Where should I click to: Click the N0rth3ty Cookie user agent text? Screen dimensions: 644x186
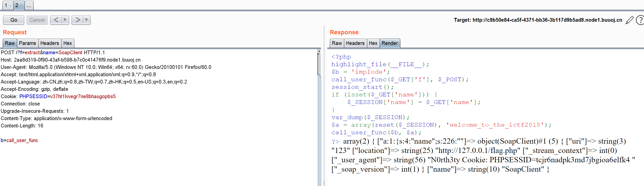pos(531,160)
